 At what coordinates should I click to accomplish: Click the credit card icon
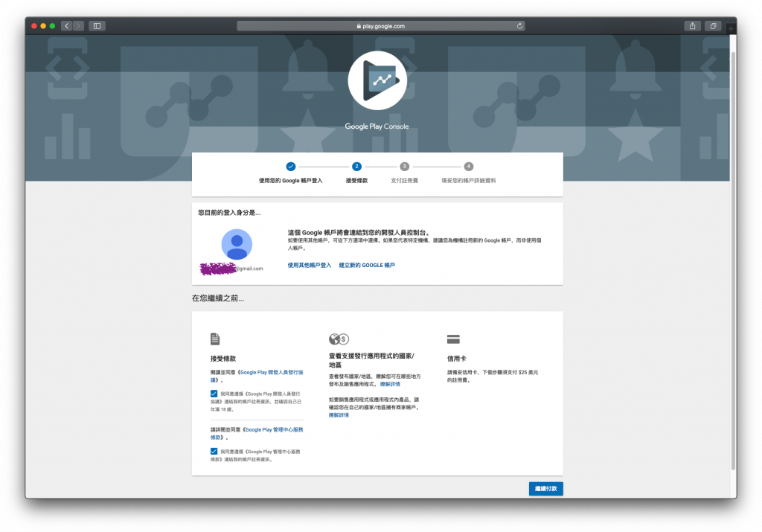point(453,339)
